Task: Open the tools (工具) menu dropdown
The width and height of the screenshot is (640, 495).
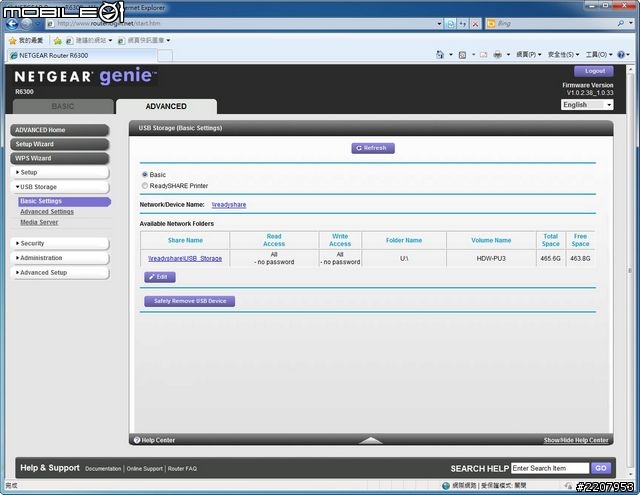Action: [599, 55]
